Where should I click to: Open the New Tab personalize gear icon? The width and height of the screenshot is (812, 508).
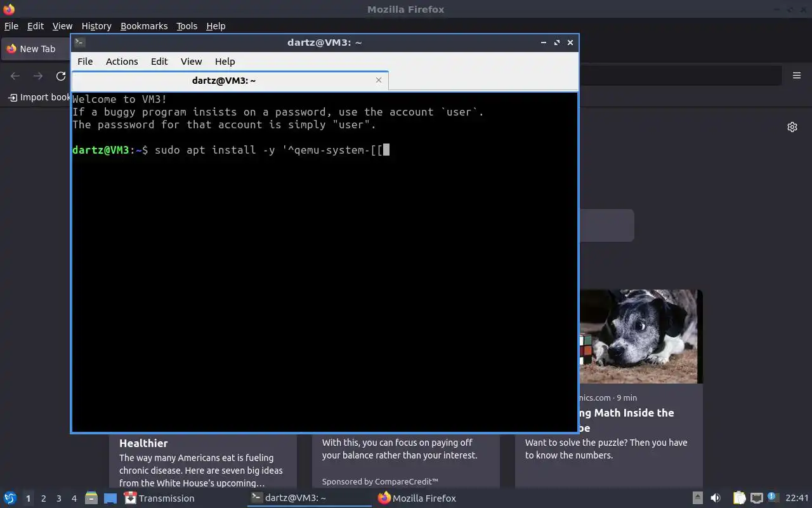pyautogui.click(x=792, y=127)
